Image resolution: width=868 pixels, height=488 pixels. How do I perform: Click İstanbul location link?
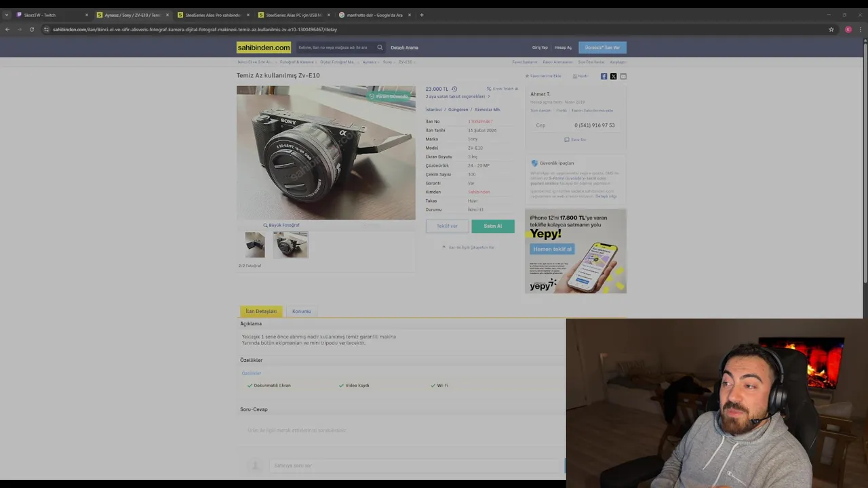point(433,109)
